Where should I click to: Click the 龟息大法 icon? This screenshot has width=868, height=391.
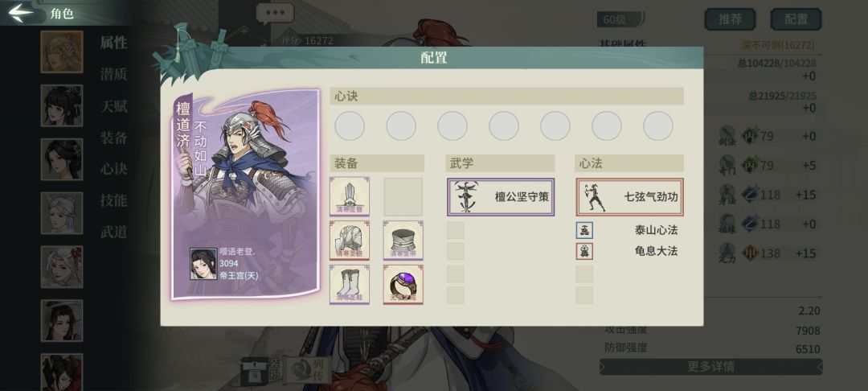pos(584,252)
